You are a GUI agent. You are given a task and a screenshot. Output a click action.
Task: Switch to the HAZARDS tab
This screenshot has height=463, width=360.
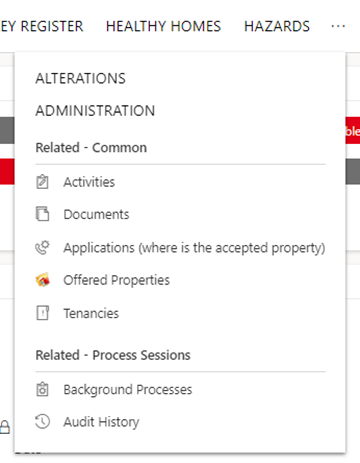coord(277,26)
